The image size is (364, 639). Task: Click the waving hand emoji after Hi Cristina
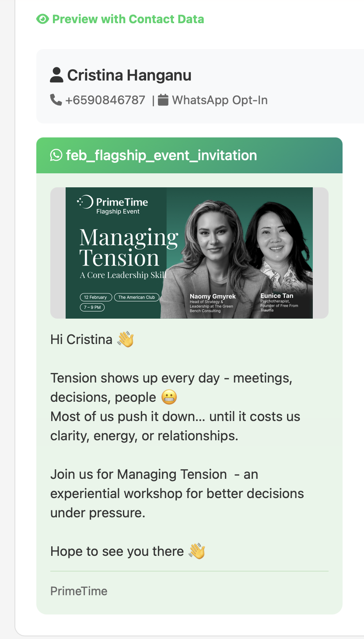click(126, 340)
